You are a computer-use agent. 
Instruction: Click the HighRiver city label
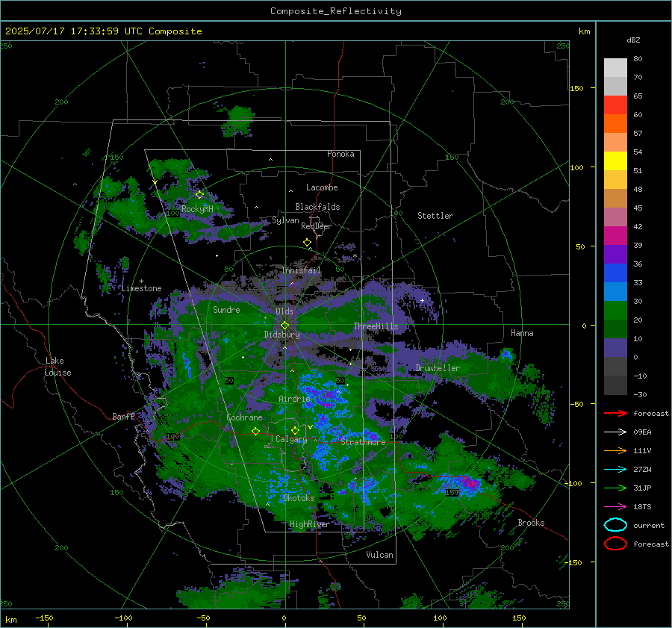tap(310, 524)
